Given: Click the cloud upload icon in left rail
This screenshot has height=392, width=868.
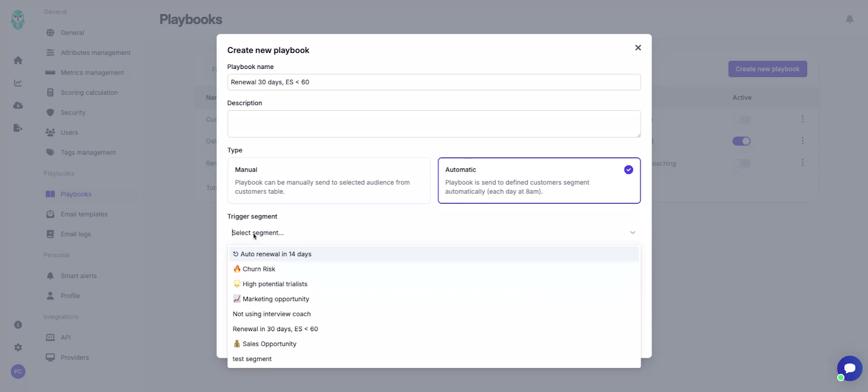Looking at the screenshot, I should tap(18, 105).
